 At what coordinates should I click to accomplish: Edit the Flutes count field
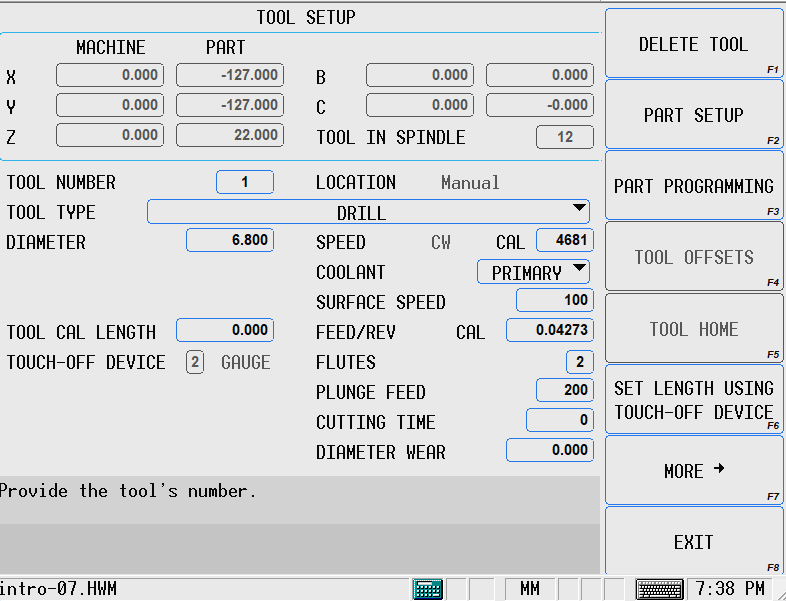[579, 362]
